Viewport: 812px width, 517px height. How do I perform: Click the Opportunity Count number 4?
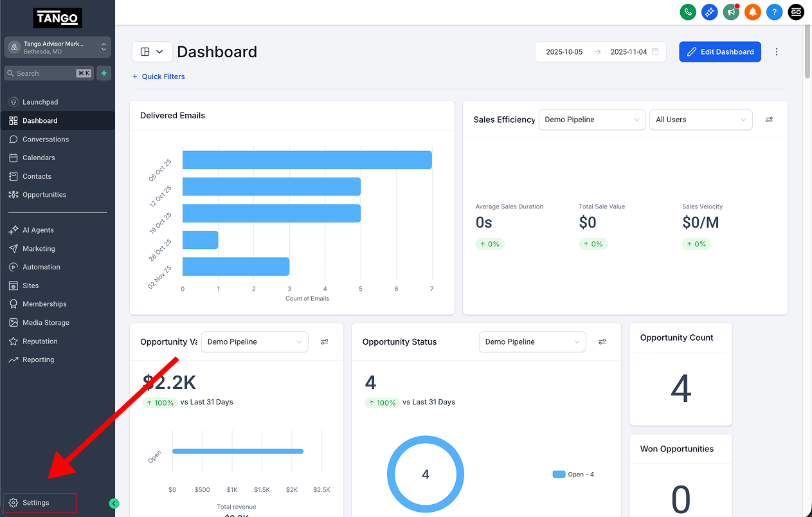(681, 389)
